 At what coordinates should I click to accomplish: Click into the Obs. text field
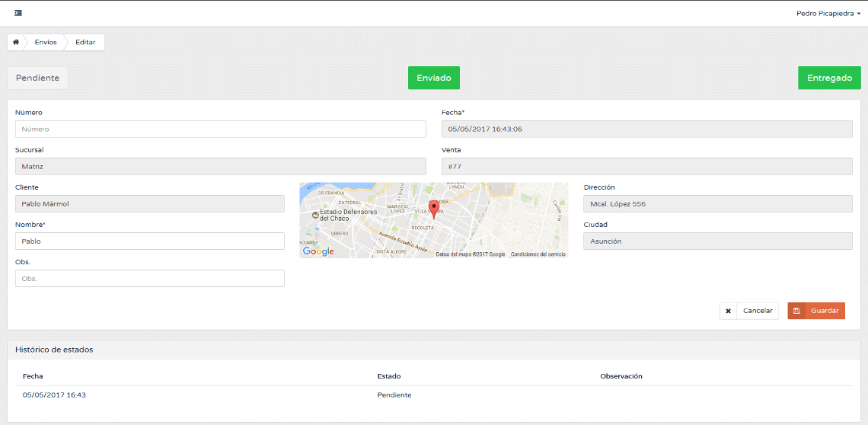click(150, 279)
